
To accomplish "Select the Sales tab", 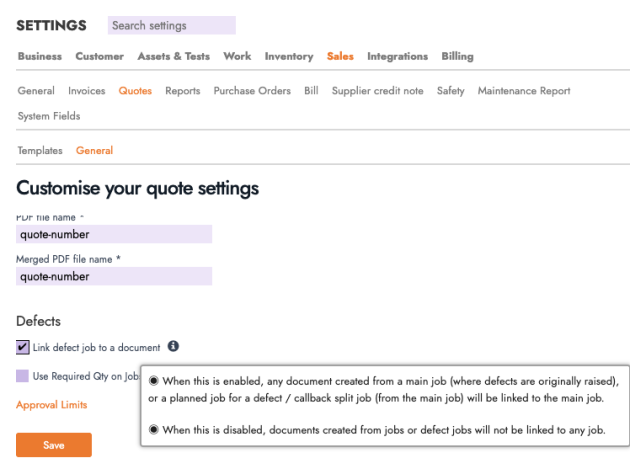I will click(340, 56).
